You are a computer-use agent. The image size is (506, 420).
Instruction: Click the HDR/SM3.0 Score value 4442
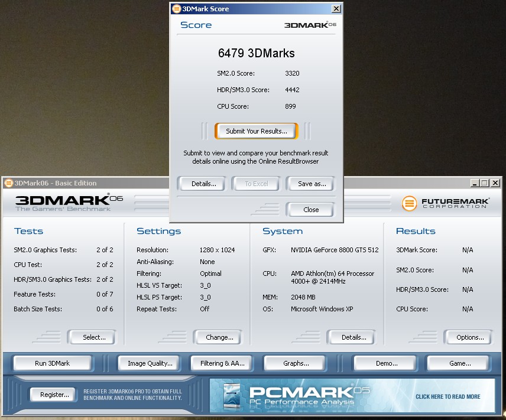tap(292, 90)
